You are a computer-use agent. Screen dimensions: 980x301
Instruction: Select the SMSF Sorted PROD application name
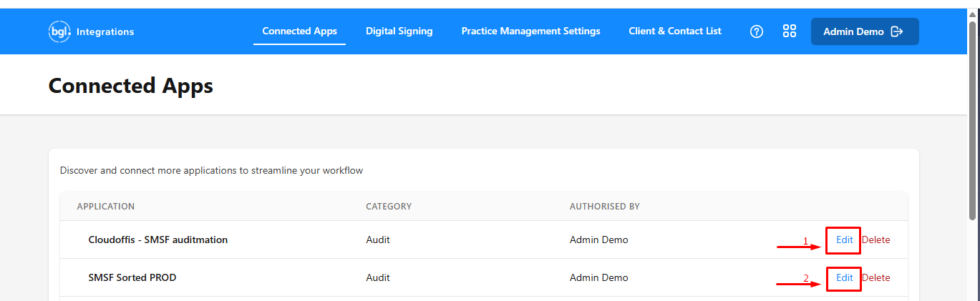coord(132,278)
